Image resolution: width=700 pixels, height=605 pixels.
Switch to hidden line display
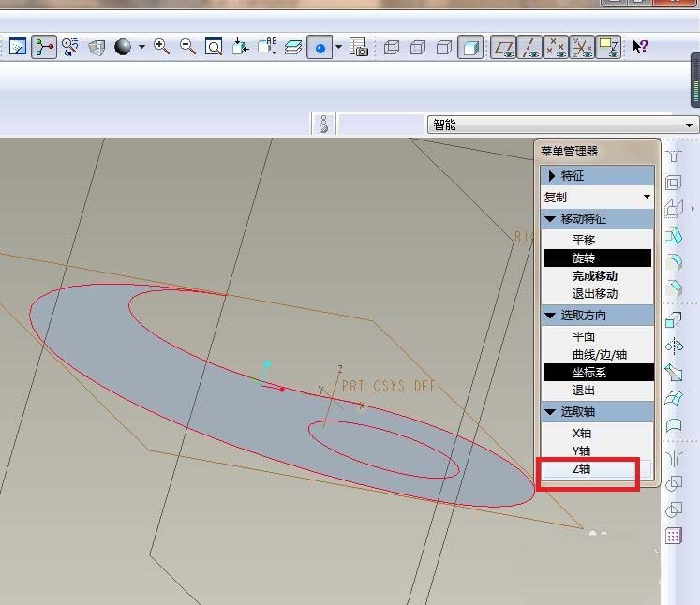click(x=417, y=47)
